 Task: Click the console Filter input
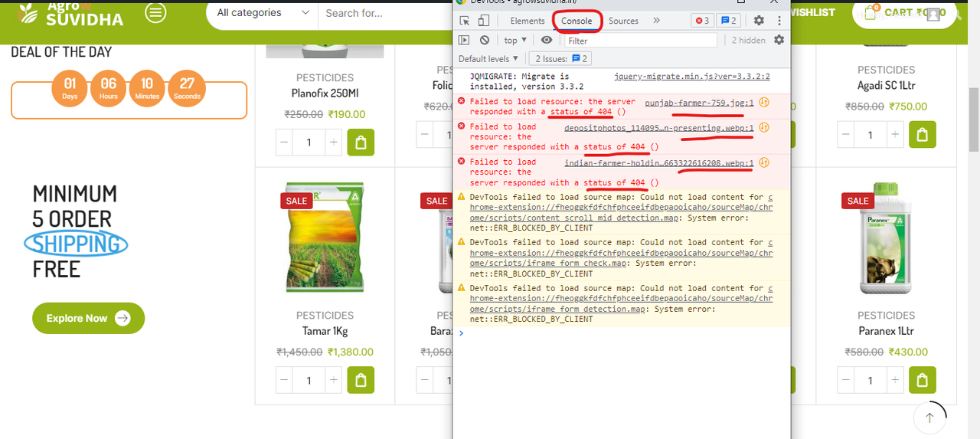(641, 41)
